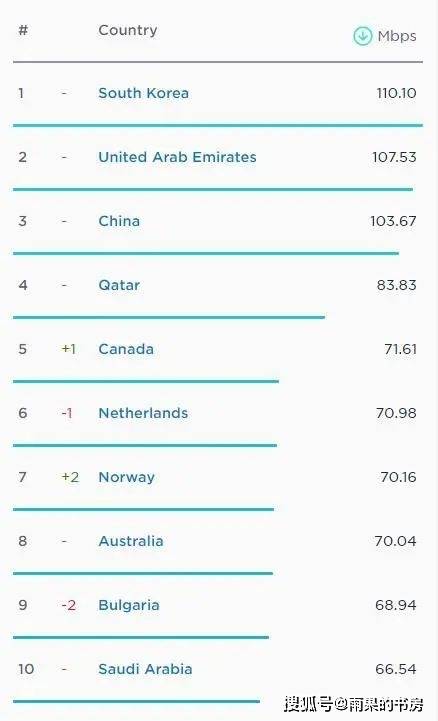
Task: Open the Netherlands country link
Action: 143,413
